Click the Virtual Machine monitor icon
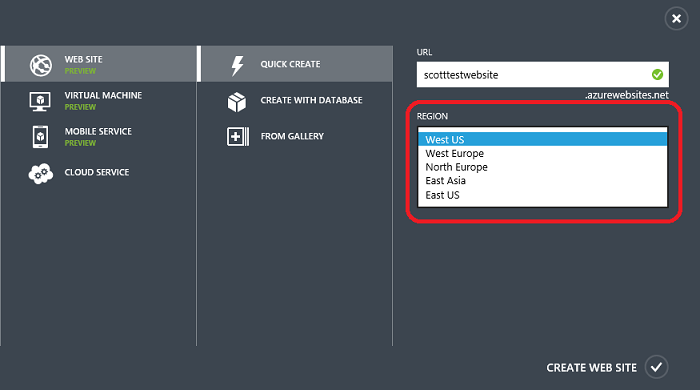The image size is (700, 390). (40, 101)
